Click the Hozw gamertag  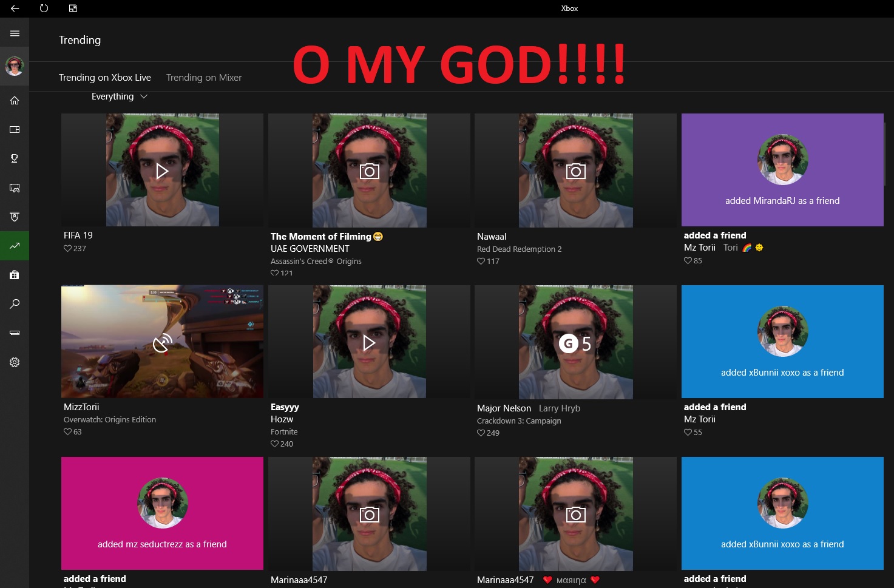coord(282,419)
